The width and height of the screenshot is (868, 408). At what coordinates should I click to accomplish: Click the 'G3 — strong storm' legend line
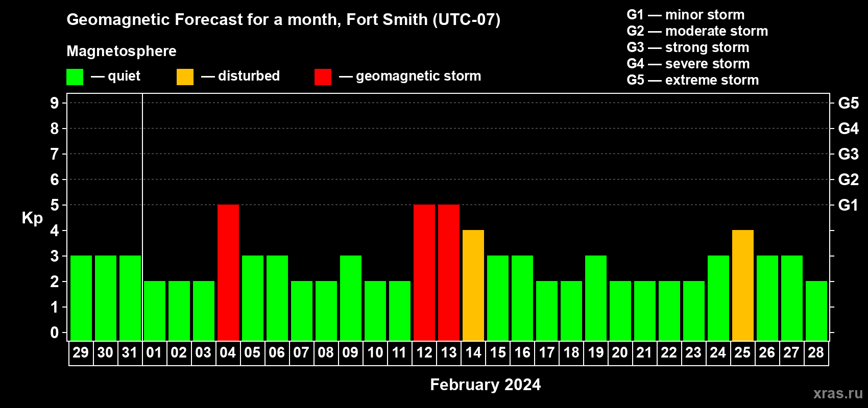(688, 47)
